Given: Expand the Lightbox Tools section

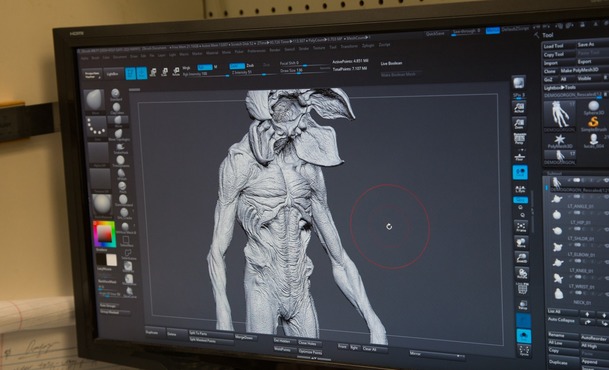Looking at the screenshot, I should point(560,88).
